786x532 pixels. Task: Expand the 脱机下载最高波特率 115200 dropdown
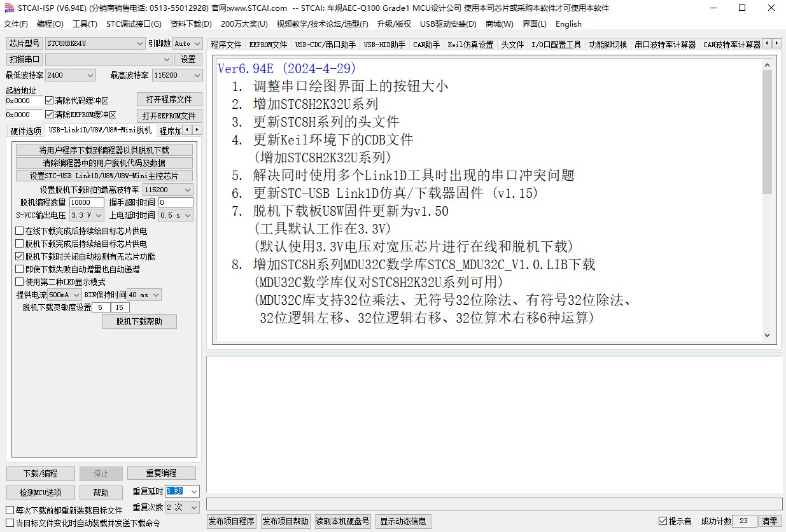[x=188, y=190]
